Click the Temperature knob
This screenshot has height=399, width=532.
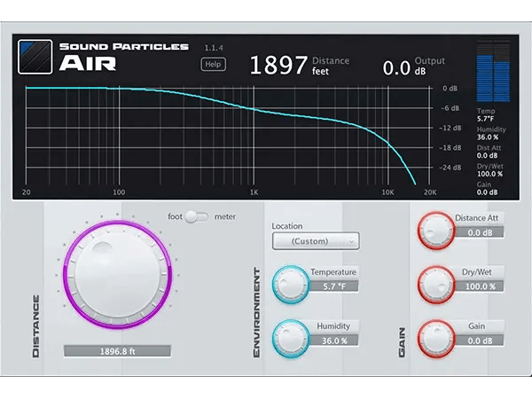[x=291, y=285]
